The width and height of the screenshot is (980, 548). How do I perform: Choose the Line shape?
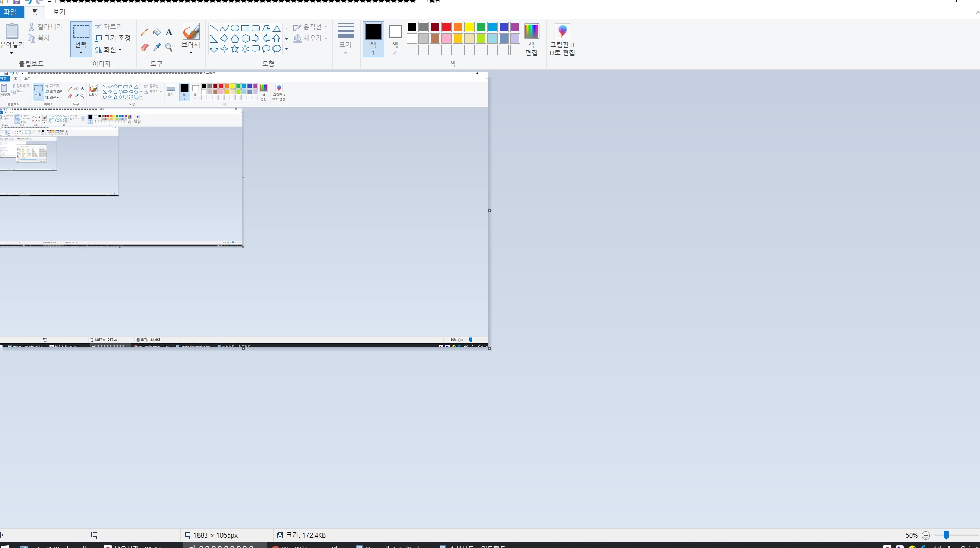click(x=214, y=28)
